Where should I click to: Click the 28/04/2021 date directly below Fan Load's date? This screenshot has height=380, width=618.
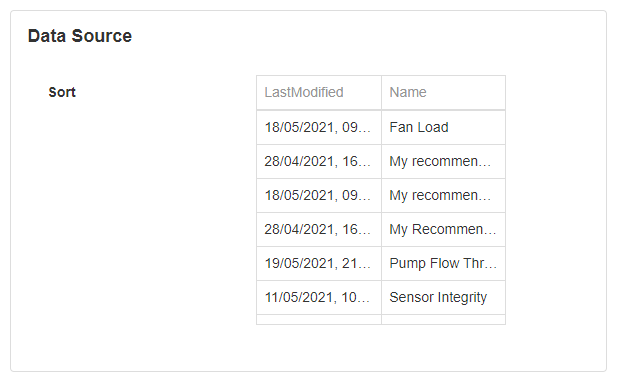pos(319,162)
